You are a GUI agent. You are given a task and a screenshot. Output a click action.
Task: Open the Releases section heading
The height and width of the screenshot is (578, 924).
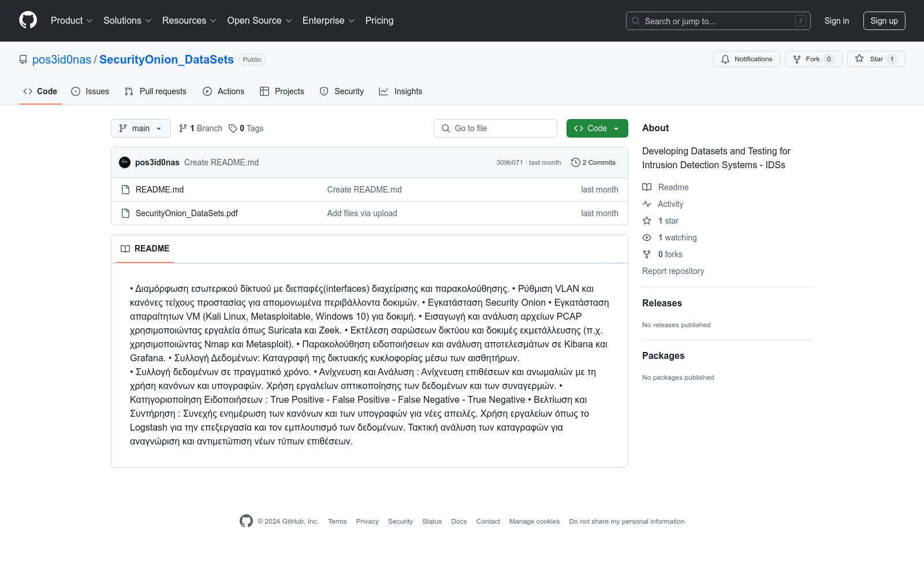662,303
